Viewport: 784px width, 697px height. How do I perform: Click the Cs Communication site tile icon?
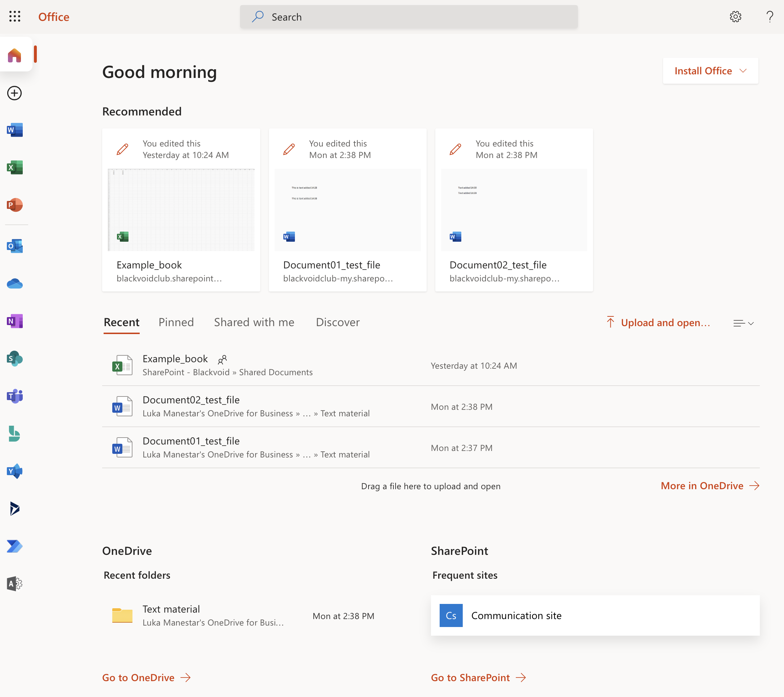(x=451, y=615)
